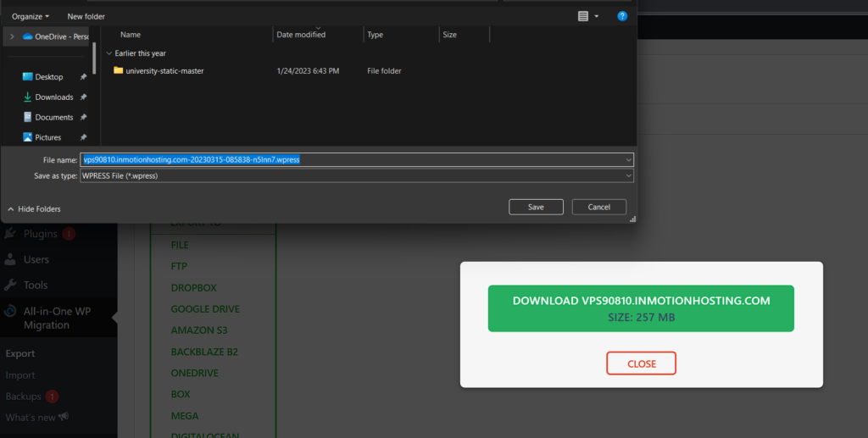Click the Users icon in WordPress sidebar
Viewport: 868px width, 438px height.
click(10, 259)
